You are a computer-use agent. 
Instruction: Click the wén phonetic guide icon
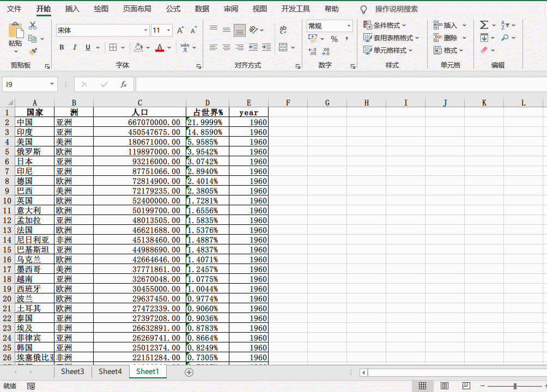coord(185,47)
